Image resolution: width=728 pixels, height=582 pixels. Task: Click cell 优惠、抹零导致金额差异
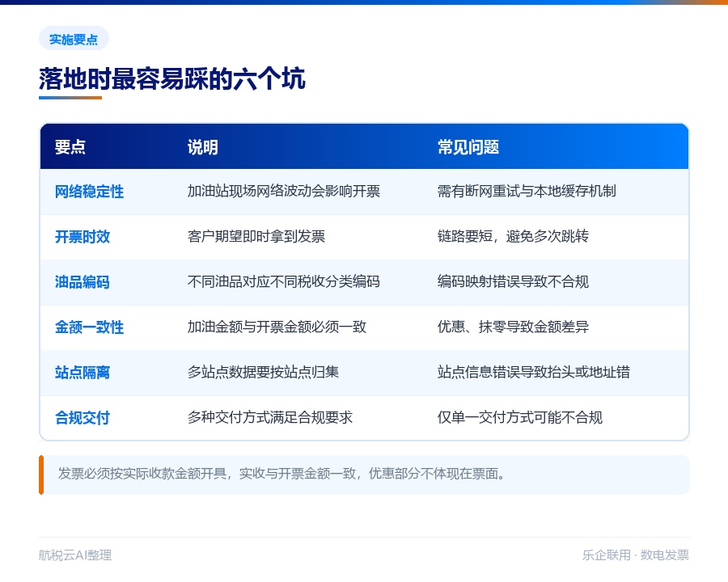pos(513,327)
